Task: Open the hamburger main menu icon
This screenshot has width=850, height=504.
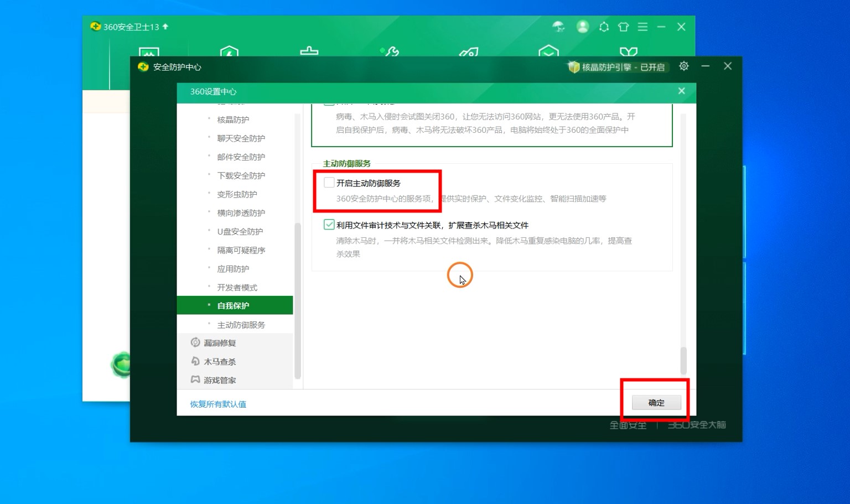Action: [x=642, y=27]
